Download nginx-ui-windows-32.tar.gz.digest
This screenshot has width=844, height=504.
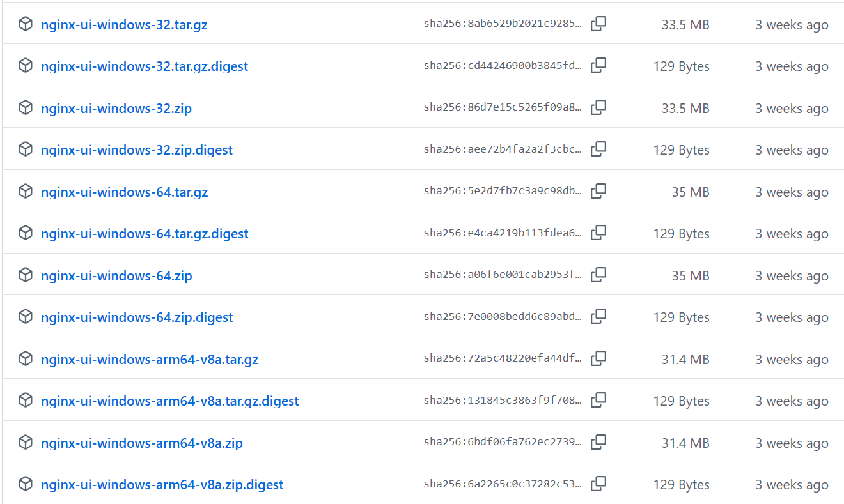(x=145, y=66)
